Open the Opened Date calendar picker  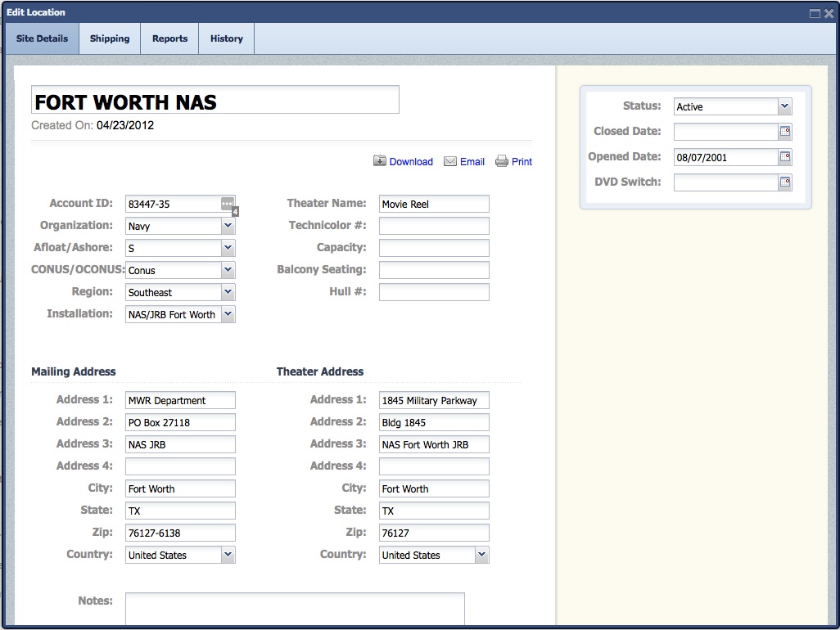pos(785,157)
